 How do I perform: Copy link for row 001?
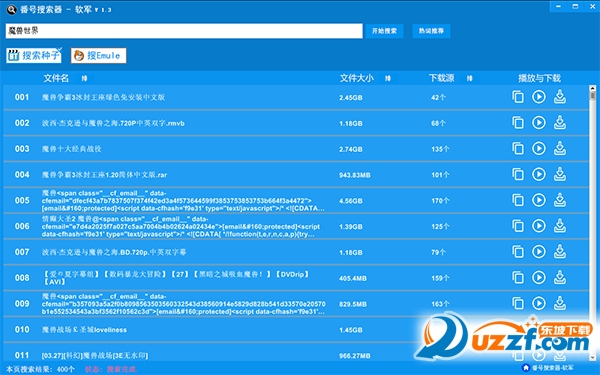[518, 97]
